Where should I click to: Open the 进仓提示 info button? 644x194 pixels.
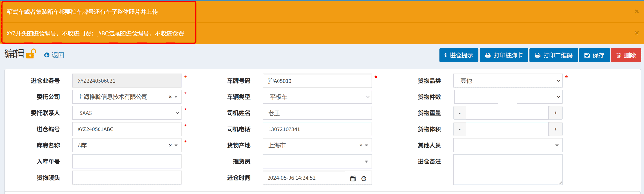(459, 55)
